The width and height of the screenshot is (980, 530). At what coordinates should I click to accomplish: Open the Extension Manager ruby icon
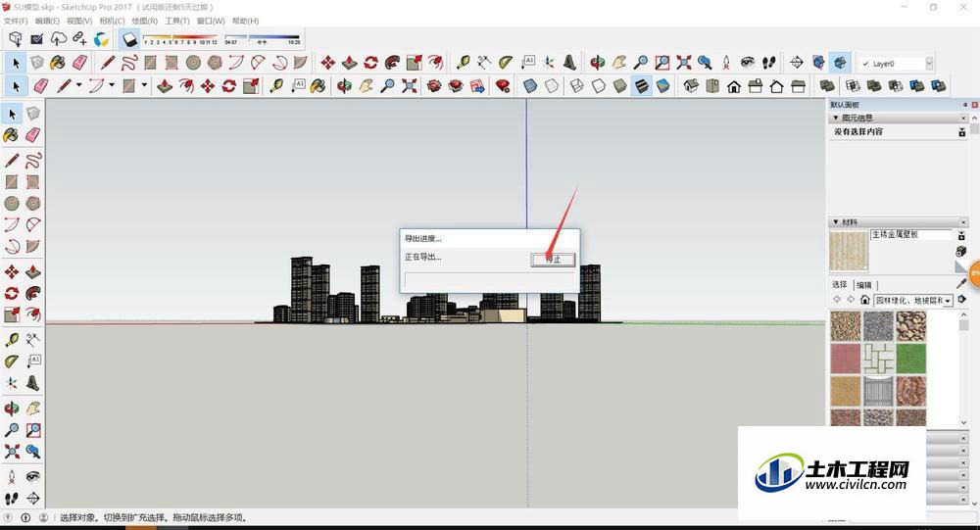503,85
